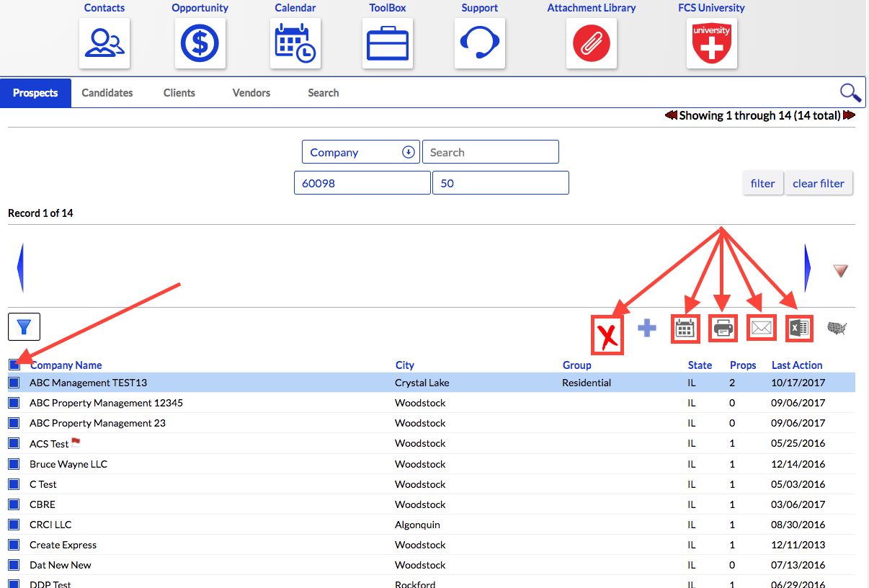
Task: Sort by Last Action column header
Action: pos(797,365)
